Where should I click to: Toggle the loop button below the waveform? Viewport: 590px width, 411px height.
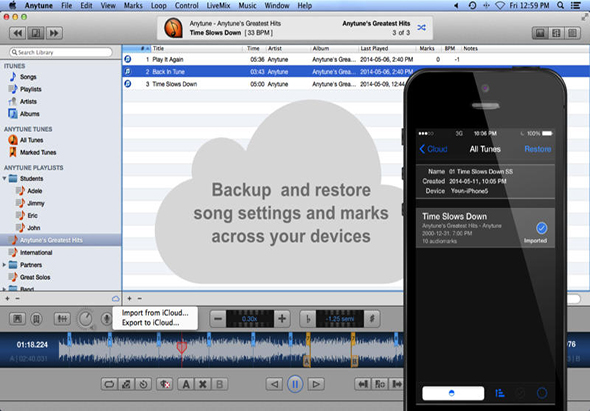pos(109,384)
